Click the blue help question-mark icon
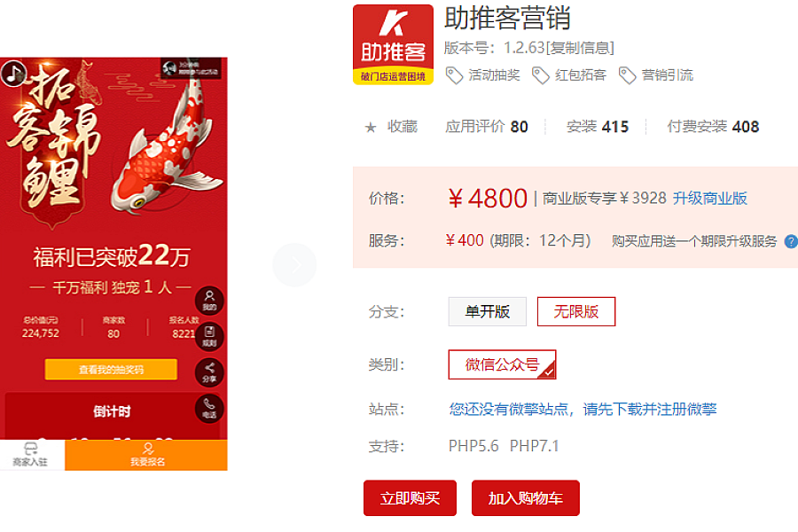Image resolution: width=798 pixels, height=532 pixels. pyautogui.click(x=792, y=241)
